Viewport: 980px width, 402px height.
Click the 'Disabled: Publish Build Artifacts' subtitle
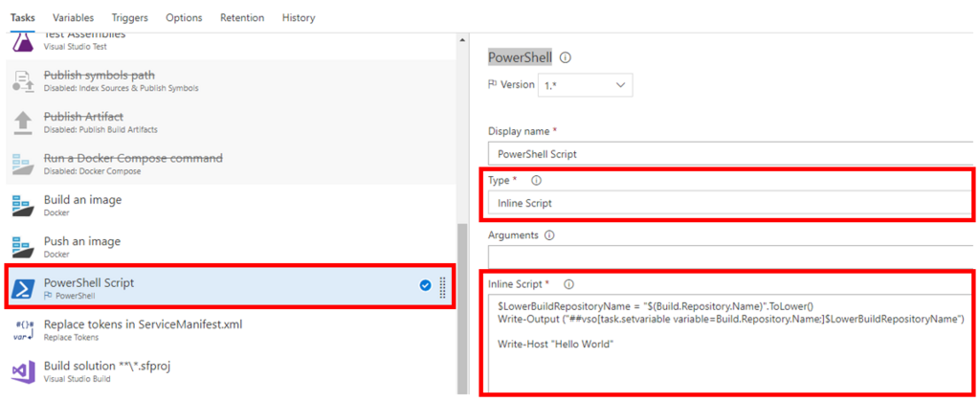(100, 130)
